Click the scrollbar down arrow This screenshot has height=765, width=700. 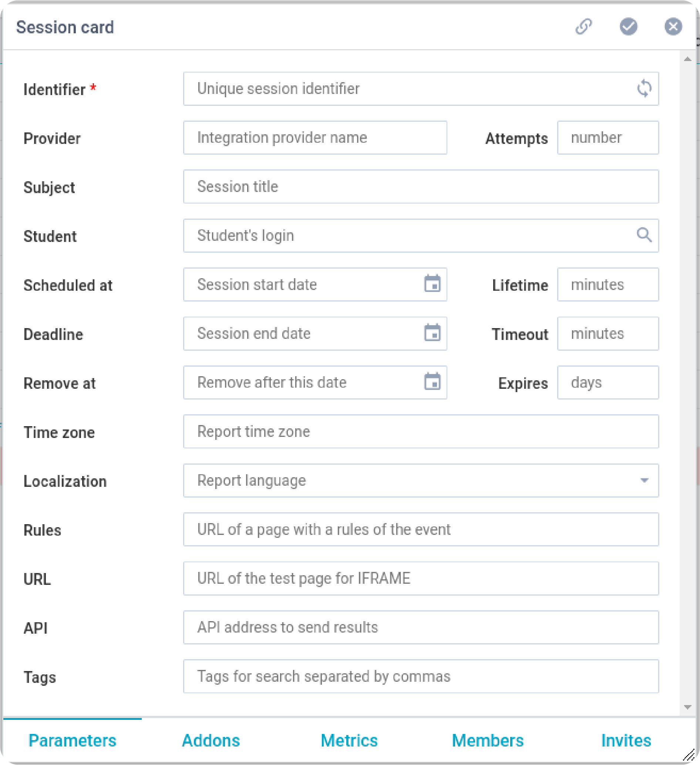tap(687, 707)
